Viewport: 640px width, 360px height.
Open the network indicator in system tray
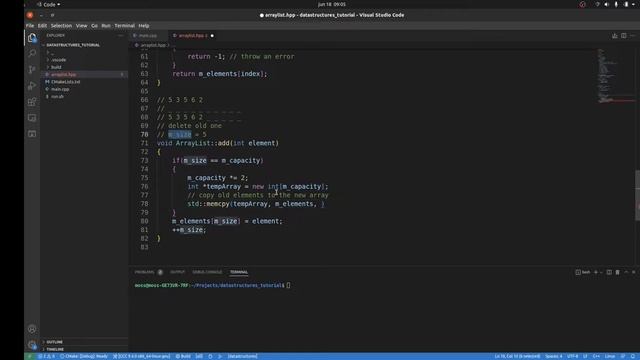(x=597, y=4)
